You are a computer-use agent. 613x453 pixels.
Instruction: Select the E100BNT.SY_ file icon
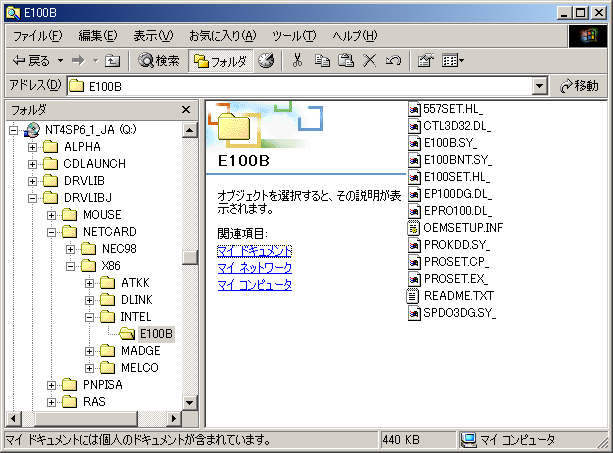[x=414, y=160]
